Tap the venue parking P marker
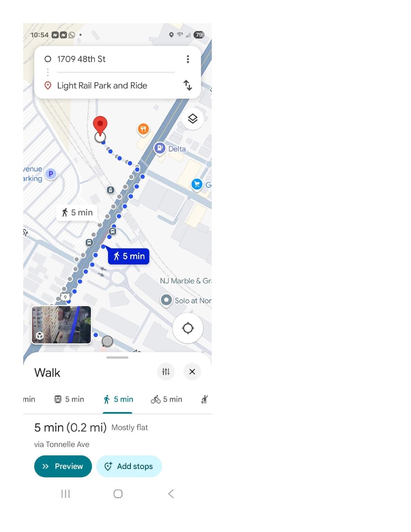The image size is (411, 532). coord(51,174)
